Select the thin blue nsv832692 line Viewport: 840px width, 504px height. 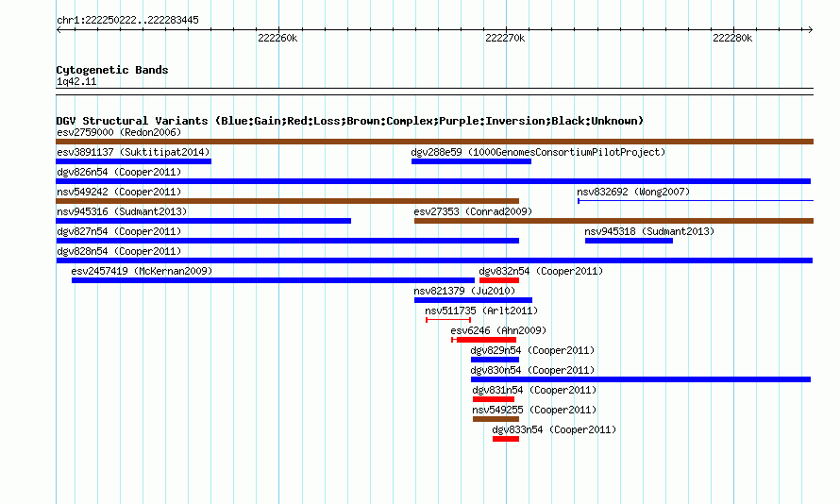[696, 201]
